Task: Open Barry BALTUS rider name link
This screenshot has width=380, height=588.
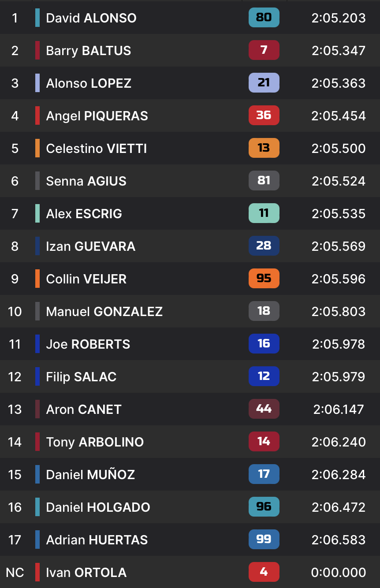Action: pyautogui.click(x=89, y=51)
